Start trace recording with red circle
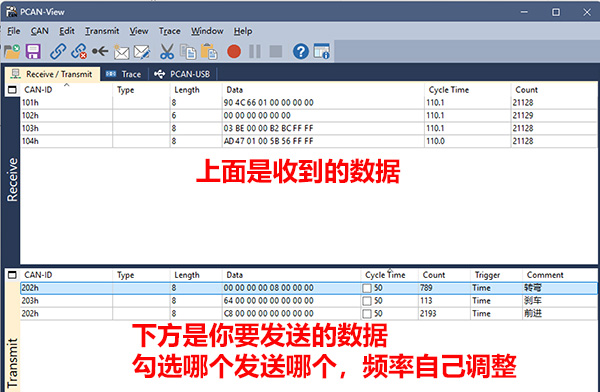The height and width of the screenshot is (392, 600). click(234, 51)
